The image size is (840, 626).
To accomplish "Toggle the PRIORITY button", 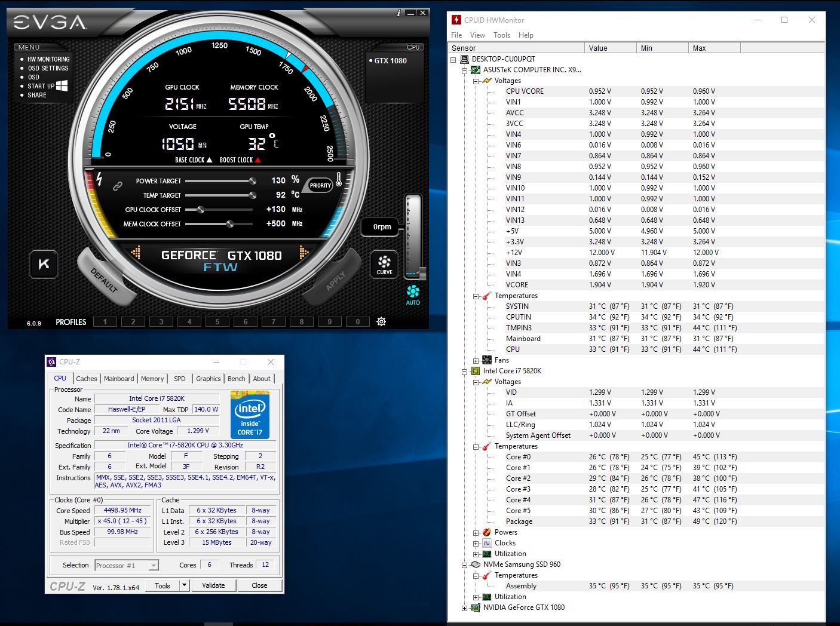I will [x=320, y=185].
